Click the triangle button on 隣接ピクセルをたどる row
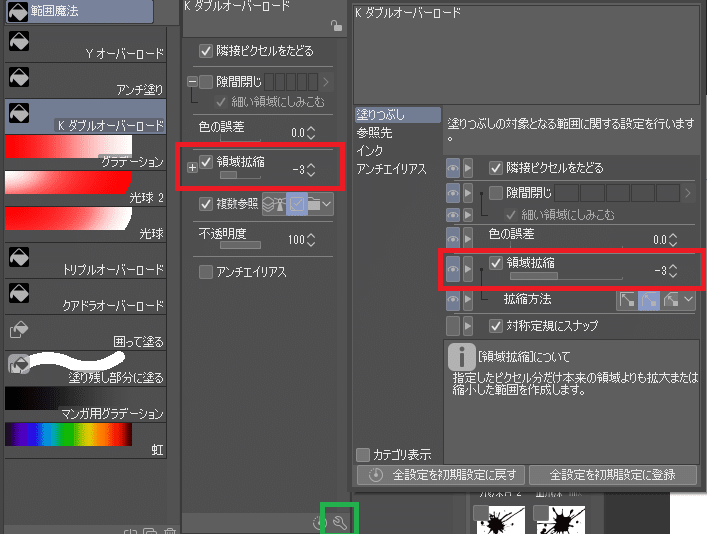 468,169
